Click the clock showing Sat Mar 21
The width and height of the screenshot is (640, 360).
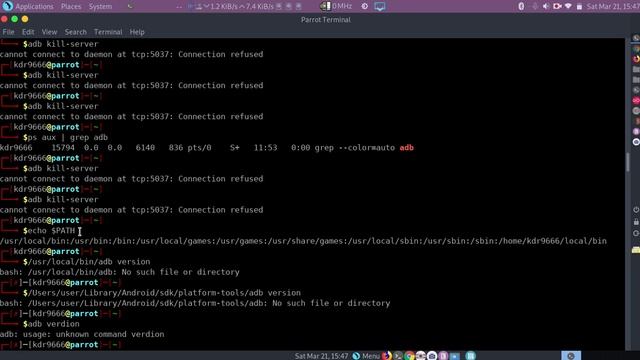coord(613,7)
